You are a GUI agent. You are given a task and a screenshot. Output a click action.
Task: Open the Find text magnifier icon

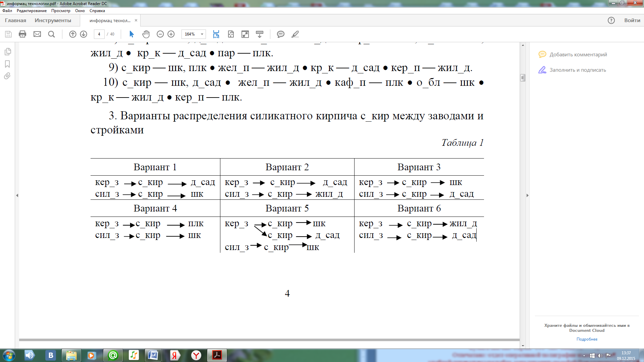(51, 34)
